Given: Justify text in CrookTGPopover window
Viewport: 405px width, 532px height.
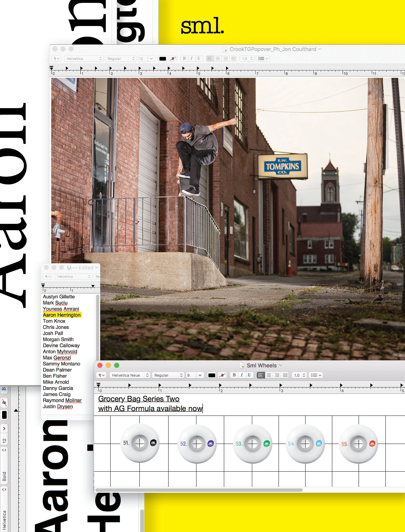Looking at the screenshot, I should click(233, 58).
